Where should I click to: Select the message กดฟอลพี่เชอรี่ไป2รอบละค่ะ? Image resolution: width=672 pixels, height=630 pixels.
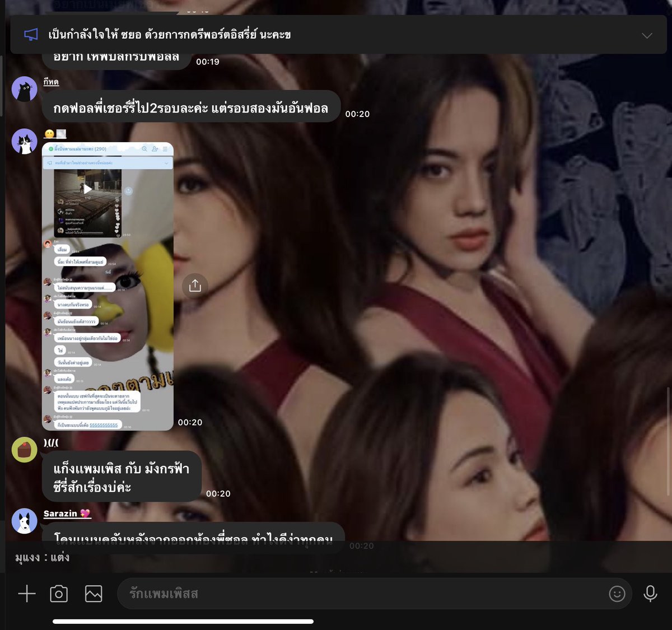(191, 106)
